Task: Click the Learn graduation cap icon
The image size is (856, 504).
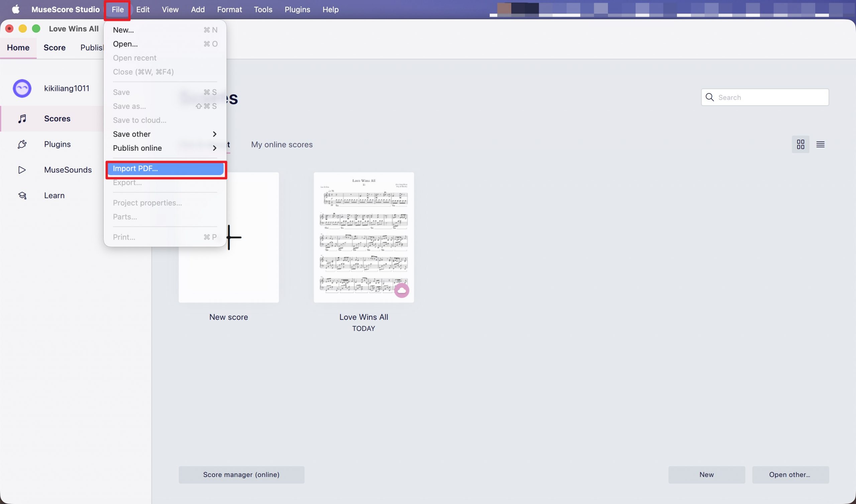Action: pyautogui.click(x=22, y=196)
